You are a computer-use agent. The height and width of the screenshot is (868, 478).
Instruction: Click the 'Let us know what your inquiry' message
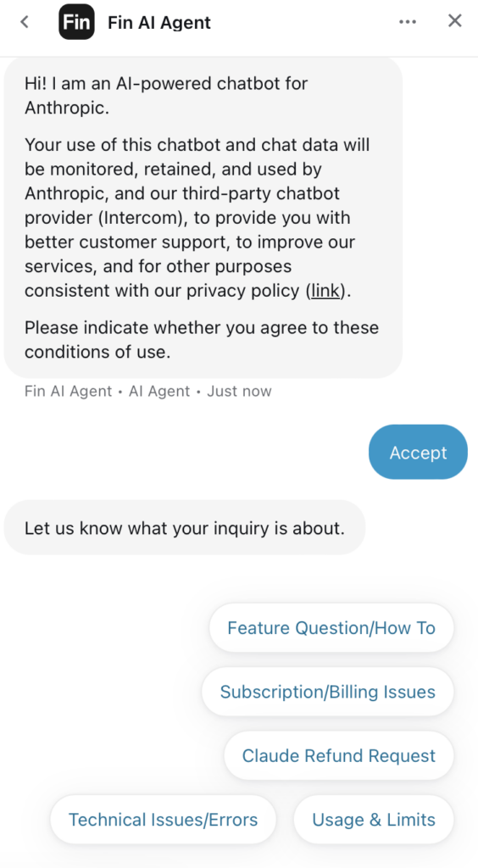(x=185, y=527)
